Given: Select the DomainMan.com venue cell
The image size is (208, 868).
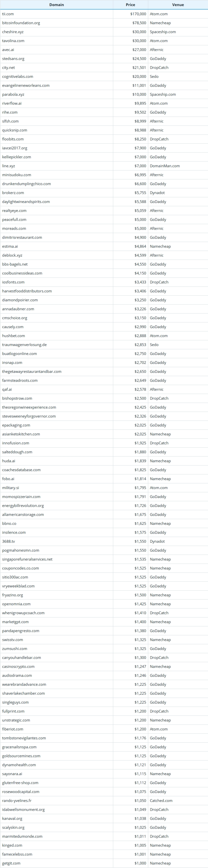Looking at the screenshot, I should [x=165, y=166].
